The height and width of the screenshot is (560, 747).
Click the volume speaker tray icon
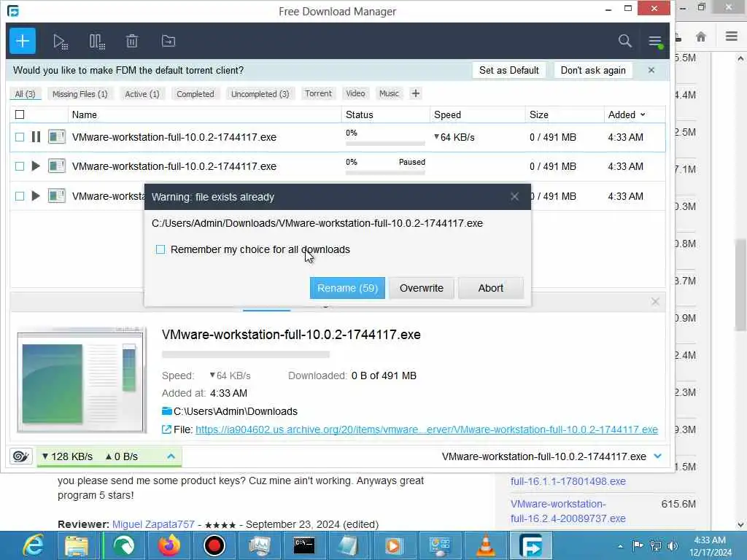(x=673, y=545)
